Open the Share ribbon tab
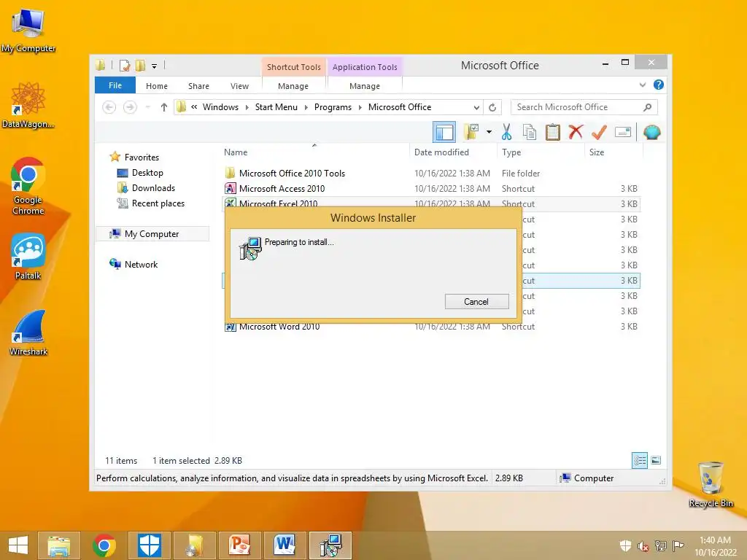The image size is (747, 560). click(x=198, y=86)
